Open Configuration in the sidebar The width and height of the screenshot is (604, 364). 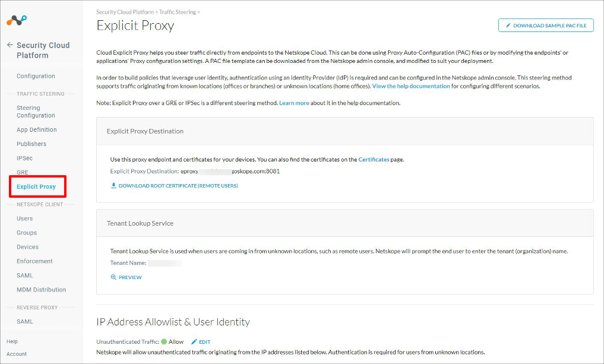coord(36,76)
